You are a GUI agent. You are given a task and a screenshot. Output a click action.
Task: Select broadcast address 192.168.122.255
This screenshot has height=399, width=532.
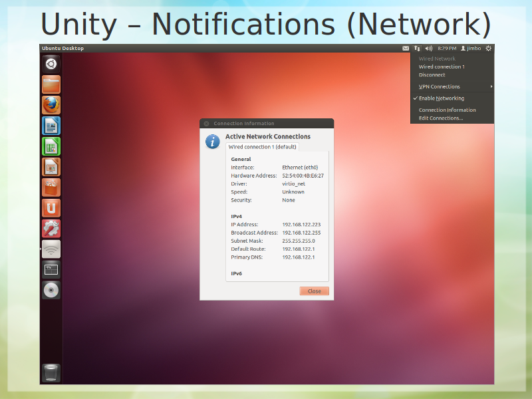pyautogui.click(x=301, y=233)
